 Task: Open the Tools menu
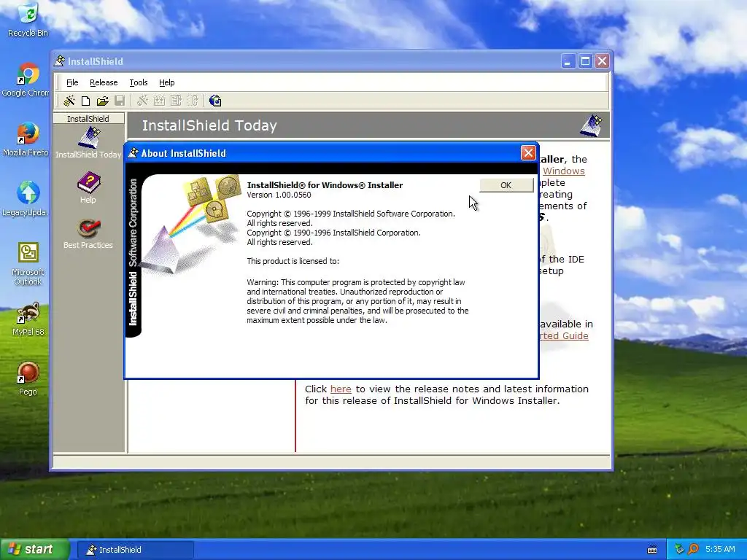point(139,82)
